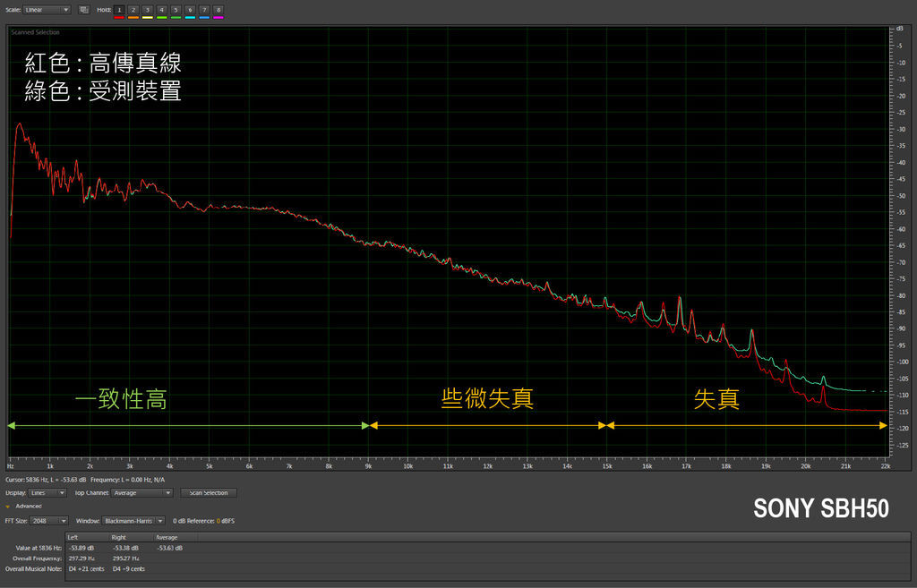Click the red color swatch under Hold 1
Image resolution: width=917 pixels, height=588 pixels.
coord(119,17)
